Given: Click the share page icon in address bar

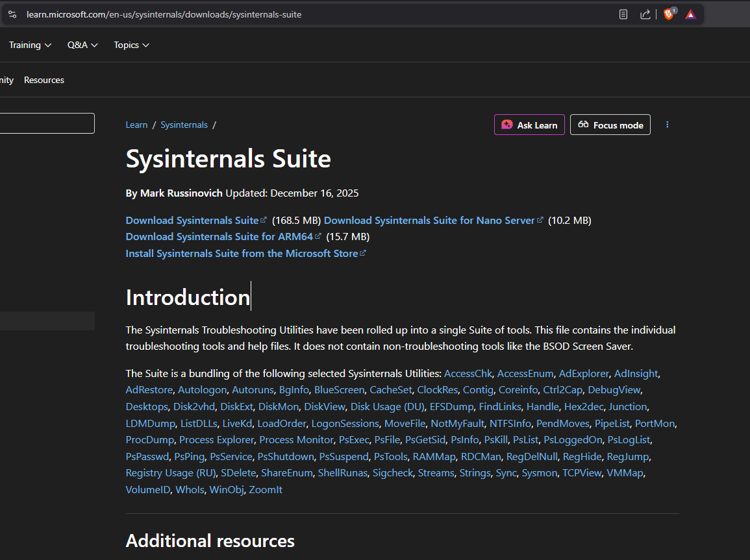Looking at the screenshot, I should click(x=645, y=14).
